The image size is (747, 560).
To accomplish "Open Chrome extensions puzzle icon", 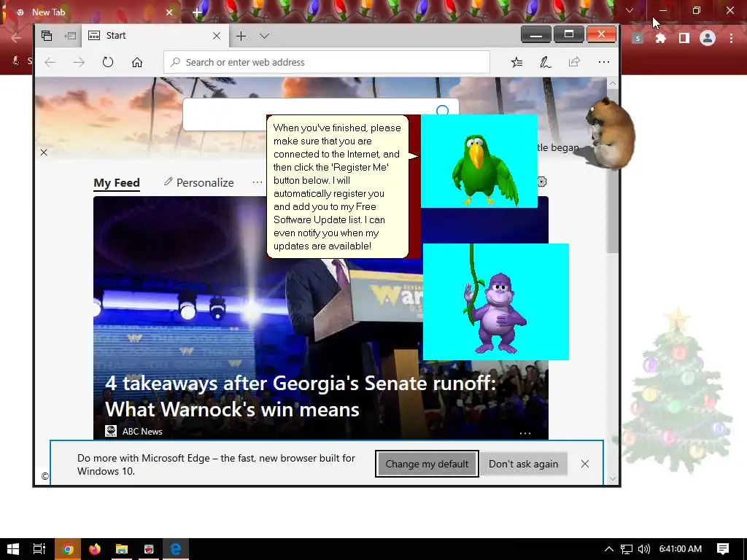I will [661, 38].
